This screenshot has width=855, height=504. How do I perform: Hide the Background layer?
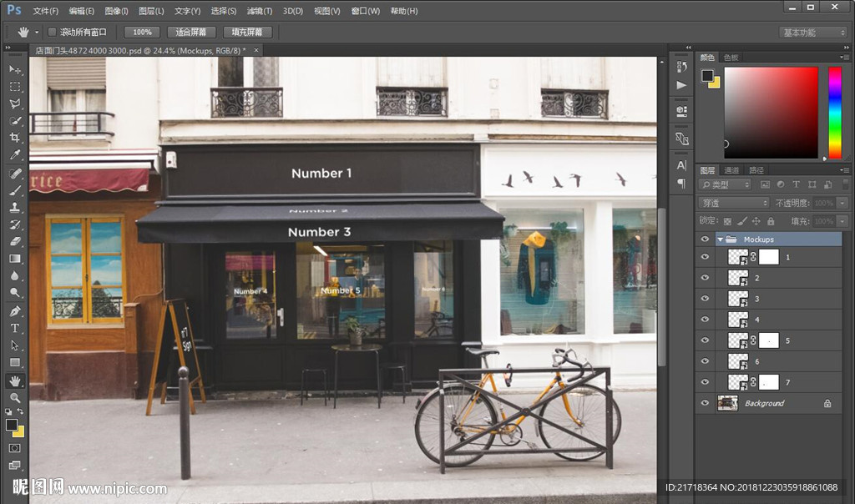705,403
